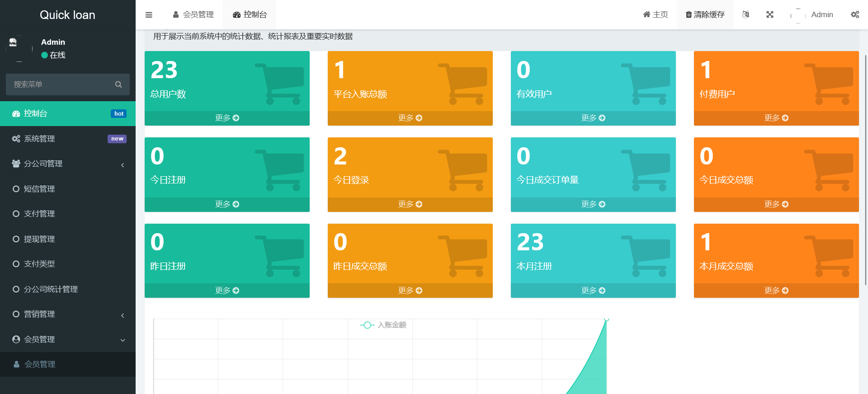The width and height of the screenshot is (868, 394).
Task: Click 更多 under the 总用户数 card
Action: pyautogui.click(x=227, y=118)
